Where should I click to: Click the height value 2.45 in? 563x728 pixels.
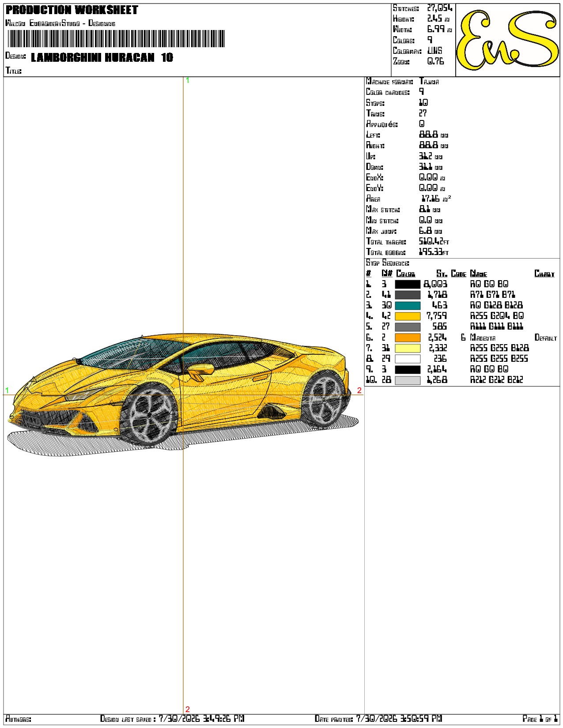[438, 19]
